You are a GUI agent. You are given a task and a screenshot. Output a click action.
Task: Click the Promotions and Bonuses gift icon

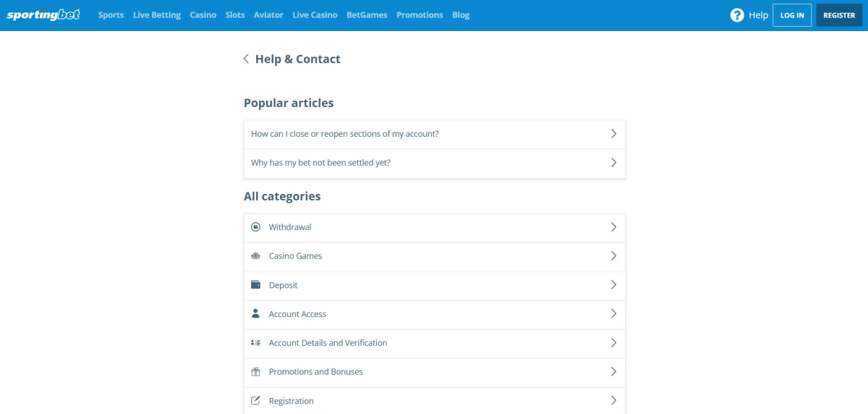coord(255,372)
